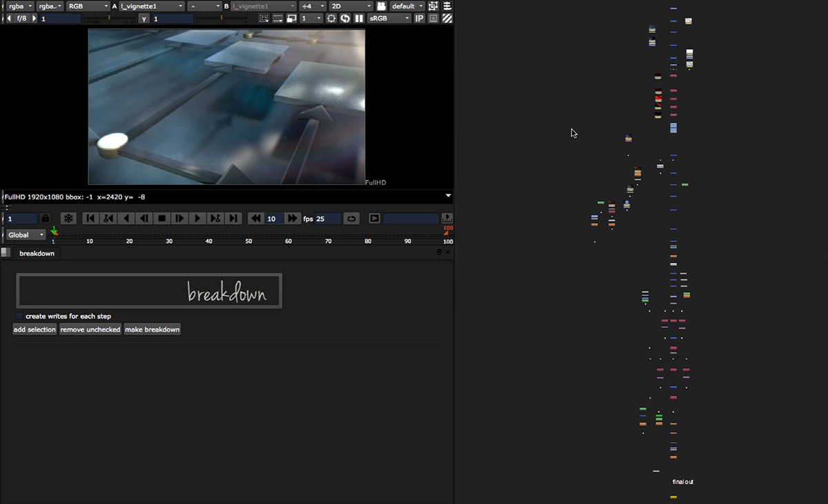This screenshot has height=504, width=828.
Task: Check create writes for each step
Action: pos(19,316)
